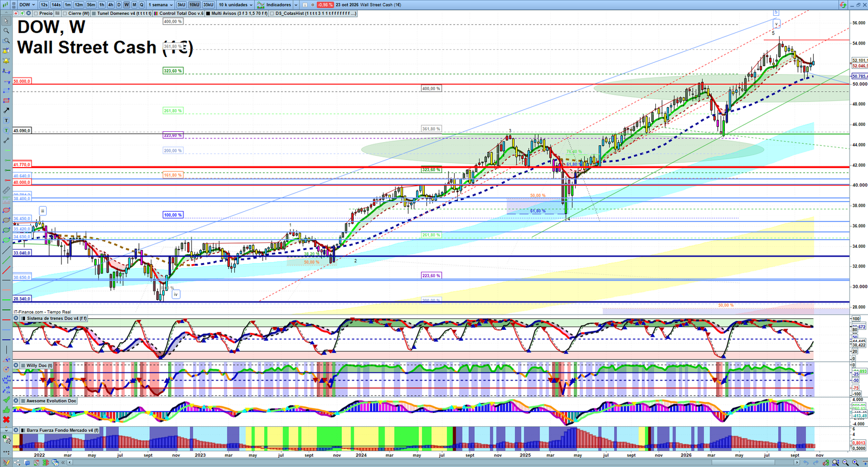This screenshot has width=868, height=467.
Task: Toggle the Willy Doc panel checkbox
Action: 23,366
